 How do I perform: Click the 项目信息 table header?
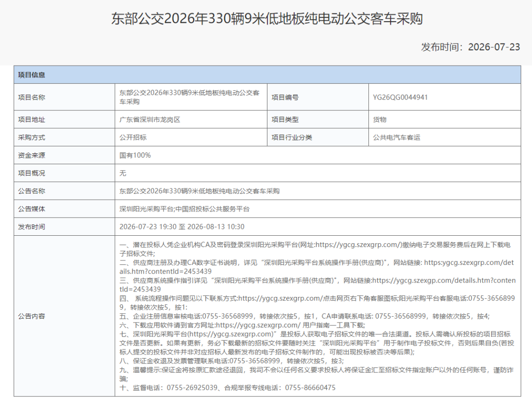[x=267, y=74]
